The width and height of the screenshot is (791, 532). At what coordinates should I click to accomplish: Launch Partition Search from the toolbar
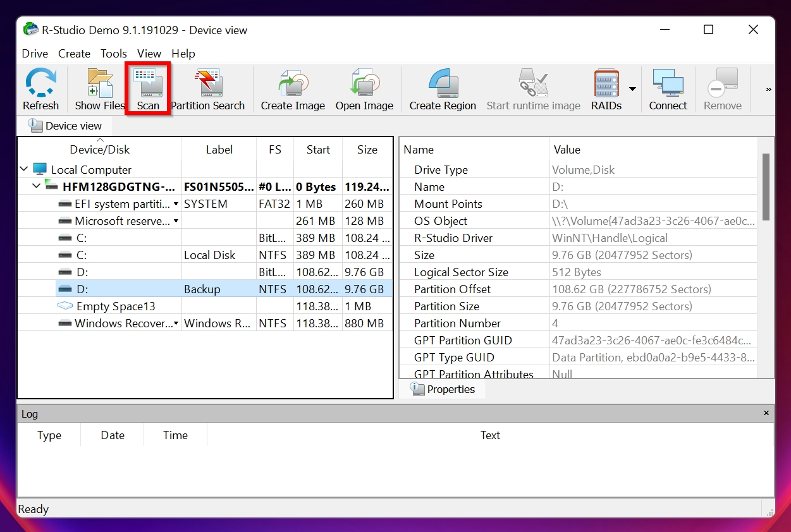(x=207, y=90)
